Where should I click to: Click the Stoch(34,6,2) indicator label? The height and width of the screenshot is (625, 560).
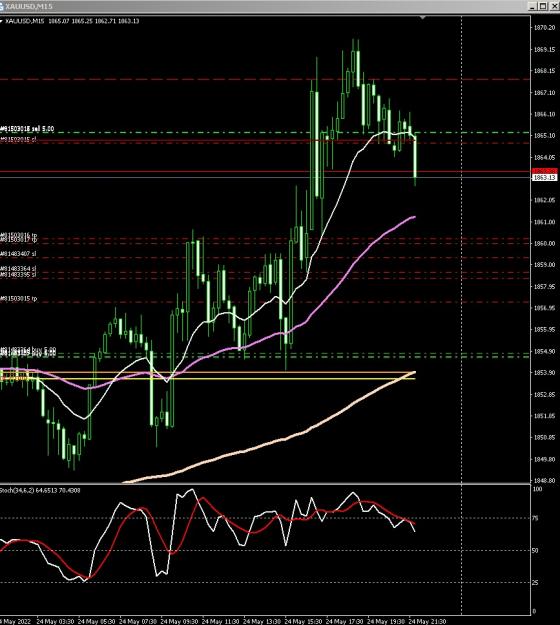click(40, 491)
